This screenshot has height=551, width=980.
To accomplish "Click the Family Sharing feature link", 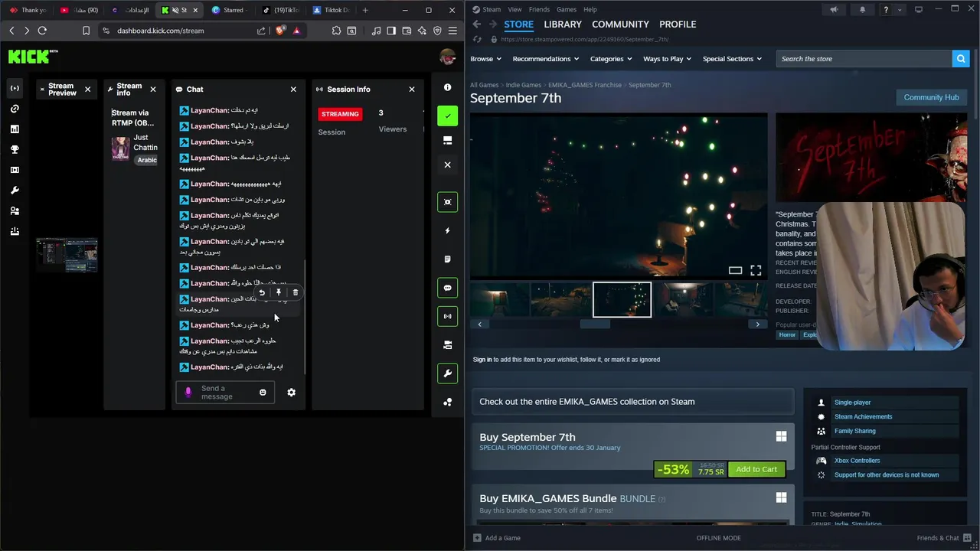I will click(x=854, y=431).
